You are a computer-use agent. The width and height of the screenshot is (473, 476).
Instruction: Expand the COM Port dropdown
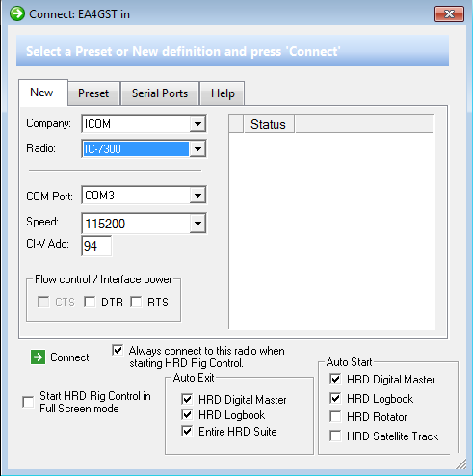pos(197,196)
